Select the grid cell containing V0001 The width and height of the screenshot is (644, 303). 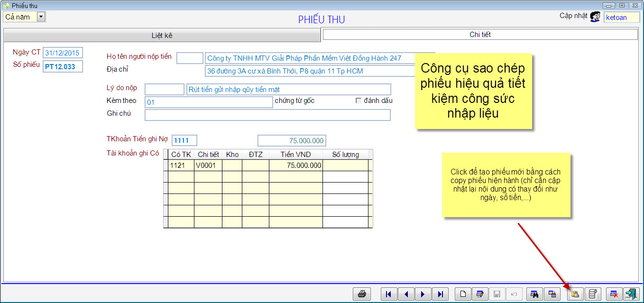(208, 165)
